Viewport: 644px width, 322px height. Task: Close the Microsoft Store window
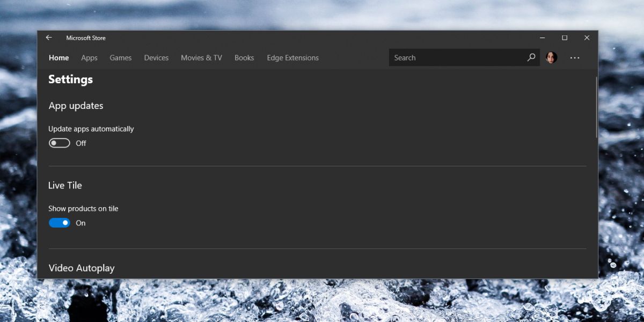tap(587, 38)
